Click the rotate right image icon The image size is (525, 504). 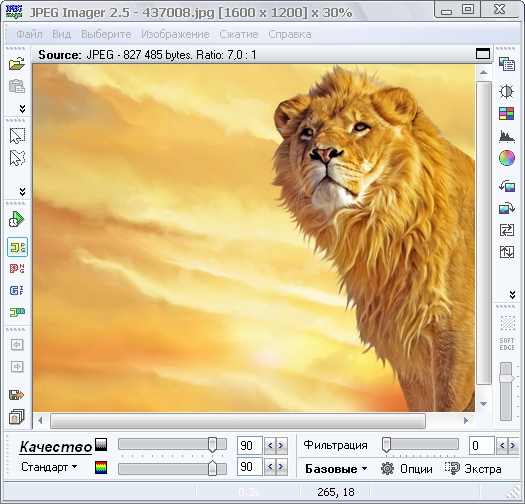pyautogui.click(x=507, y=208)
